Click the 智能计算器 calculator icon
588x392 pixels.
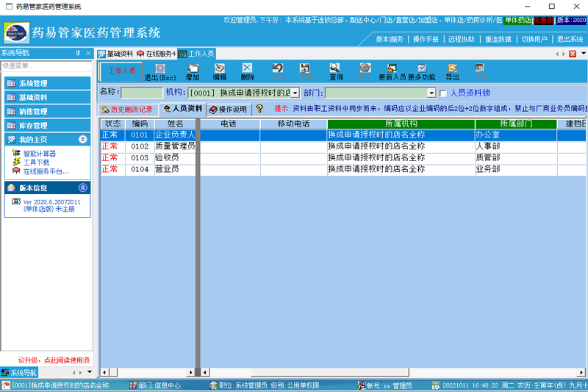point(15,153)
